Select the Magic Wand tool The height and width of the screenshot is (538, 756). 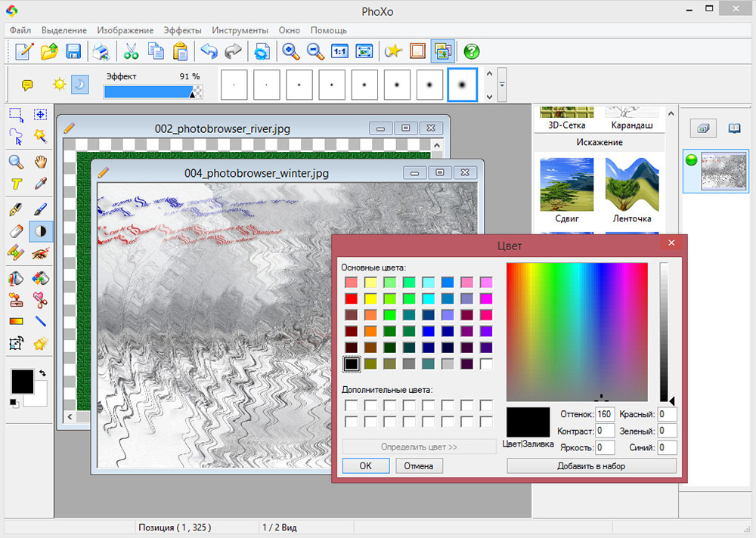tap(40, 136)
